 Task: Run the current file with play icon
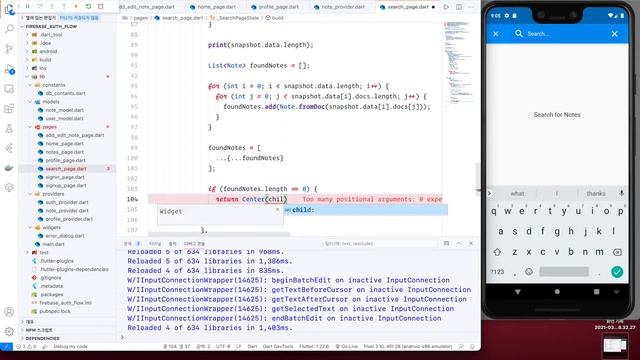pyautogui.click(x=446, y=7)
